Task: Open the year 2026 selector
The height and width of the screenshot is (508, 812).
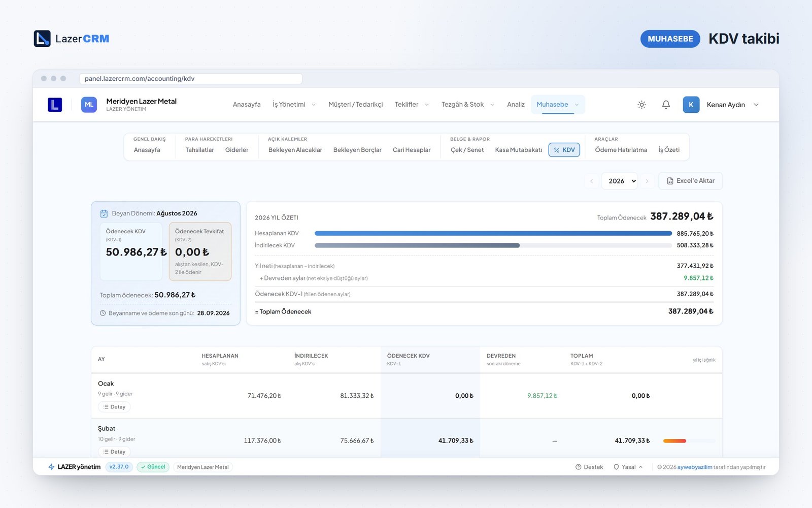Action: 619,181
